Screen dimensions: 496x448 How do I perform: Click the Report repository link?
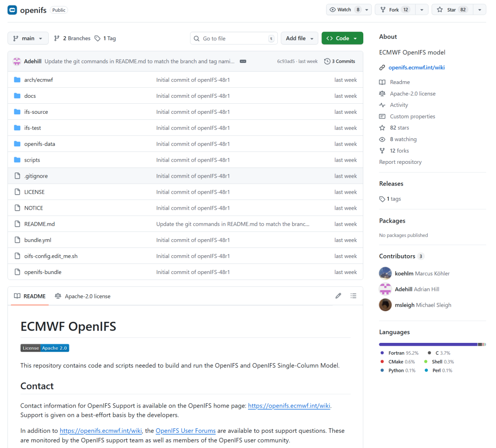pos(400,162)
